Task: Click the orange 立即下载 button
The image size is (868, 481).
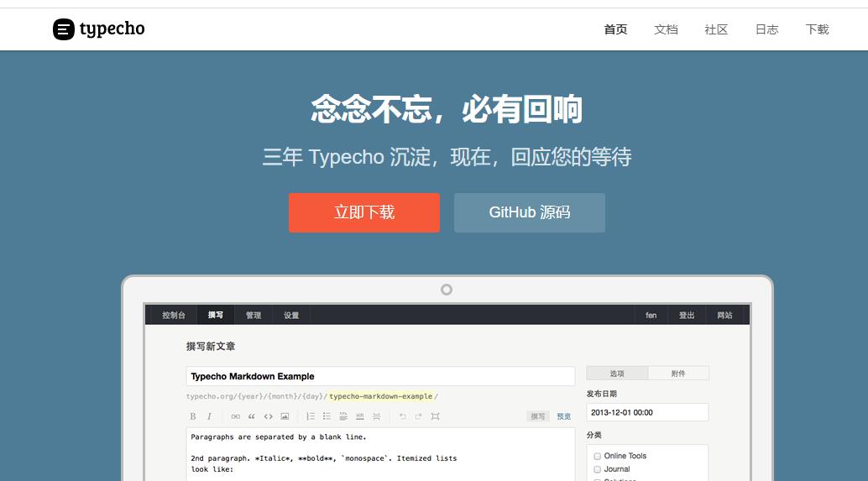Action: tap(364, 212)
